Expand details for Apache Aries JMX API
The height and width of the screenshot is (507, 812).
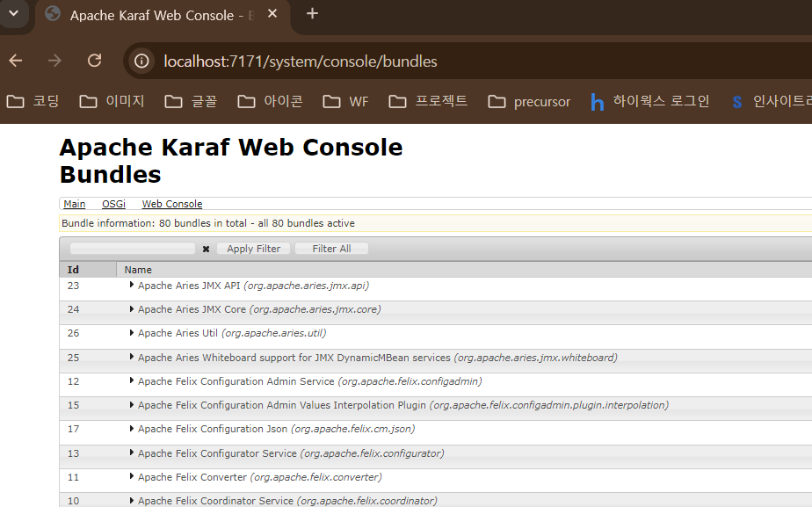[132, 285]
